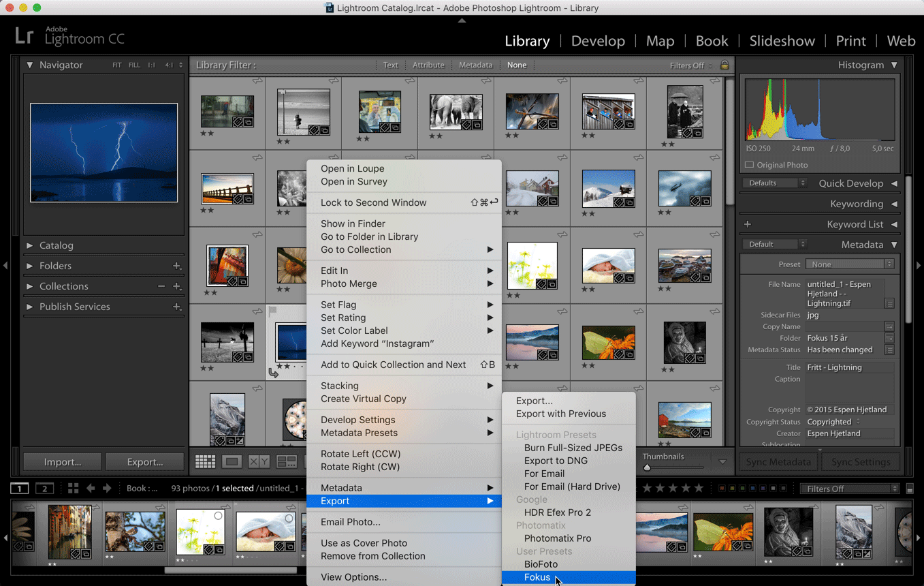
Task: Open the Metadata Preset None dropdown
Action: tap(850, 264)
